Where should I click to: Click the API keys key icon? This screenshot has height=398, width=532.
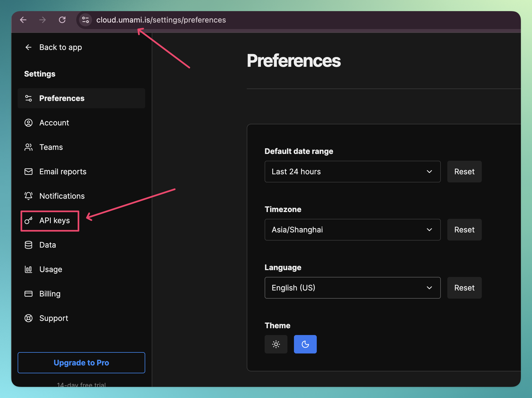click(x=28, y=220)
